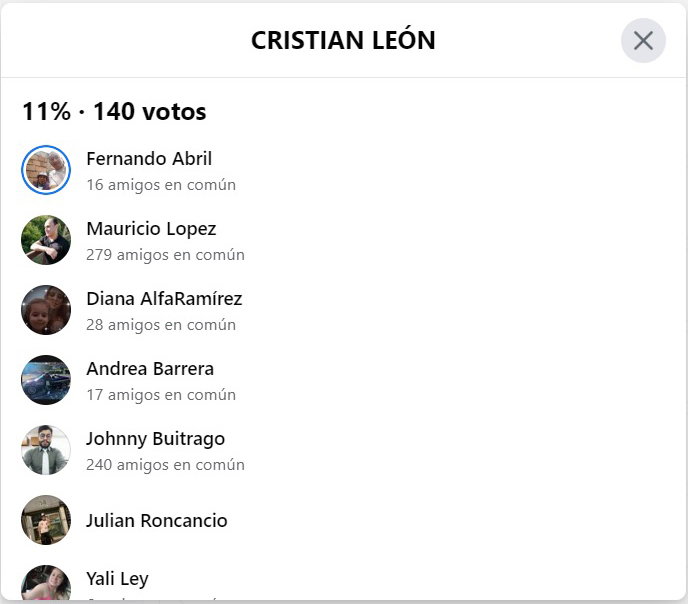The height and width of the screenshot is (604, 688).
Task: Open Fernando Abril's profile picture
Action: point(46,170)
